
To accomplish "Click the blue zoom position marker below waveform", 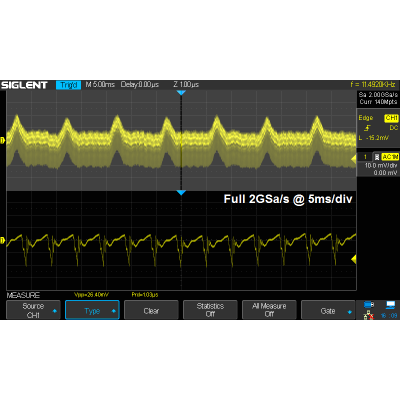I will pyautogui.click(x=181, y=193).
